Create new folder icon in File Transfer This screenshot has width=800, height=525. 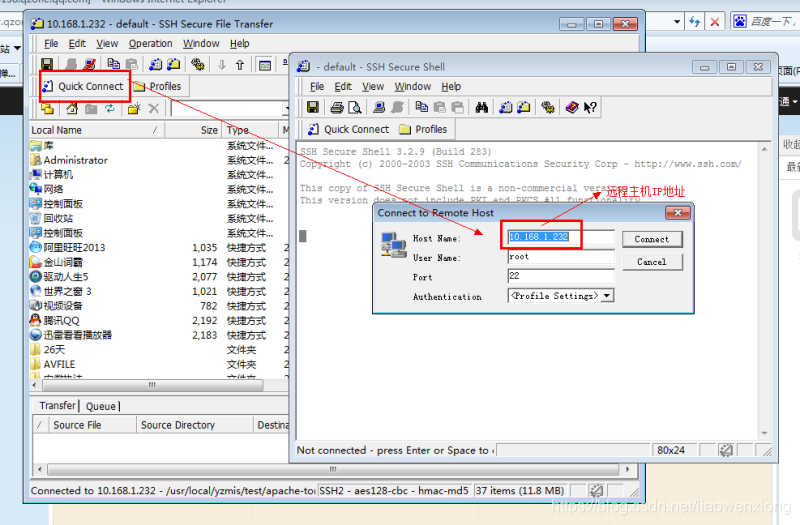pos(134,108)
